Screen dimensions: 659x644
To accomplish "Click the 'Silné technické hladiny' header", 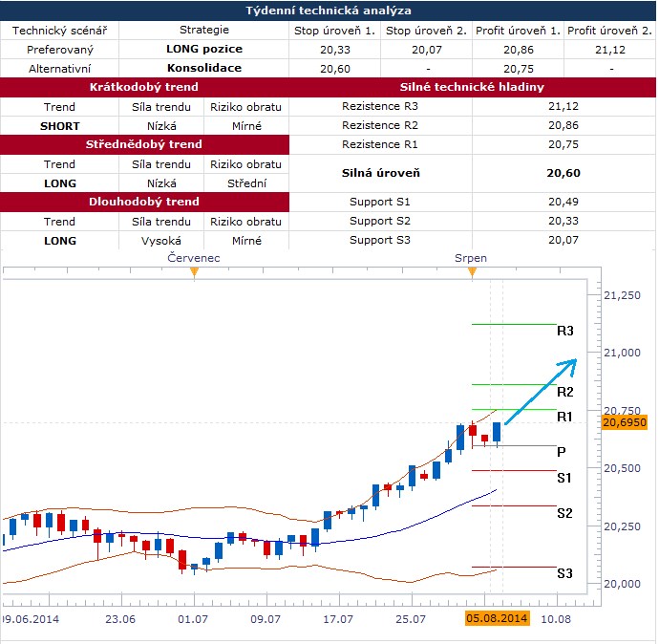I will click(x=472, y=87).
